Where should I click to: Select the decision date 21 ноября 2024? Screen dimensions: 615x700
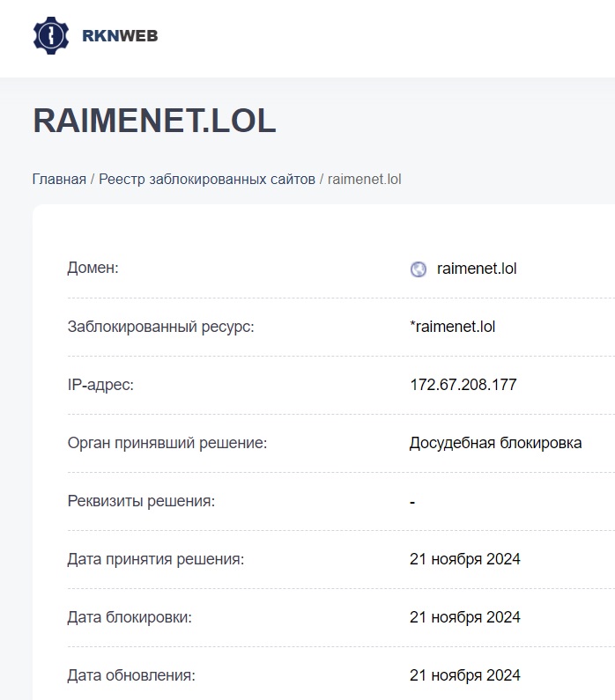pyautogui.click(x=465, y=559)
